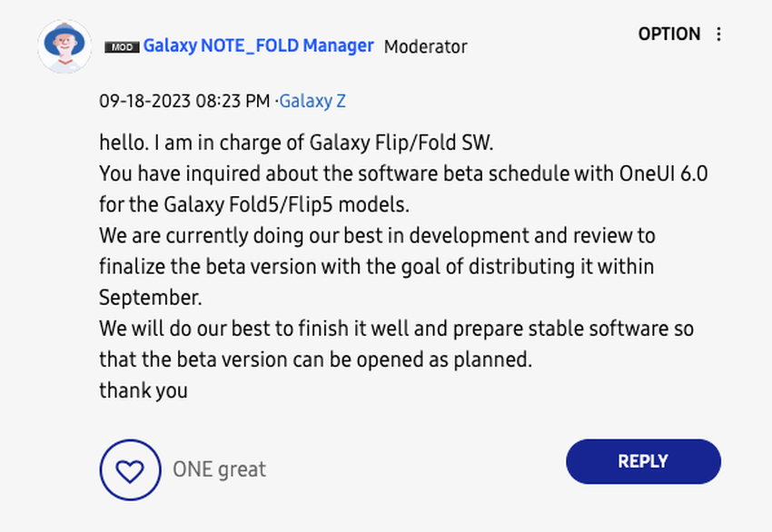Image resolution: width=772 pixels, height=532 pixels.
Task: Click the three-dot options icon
Action: pos(718,34)
